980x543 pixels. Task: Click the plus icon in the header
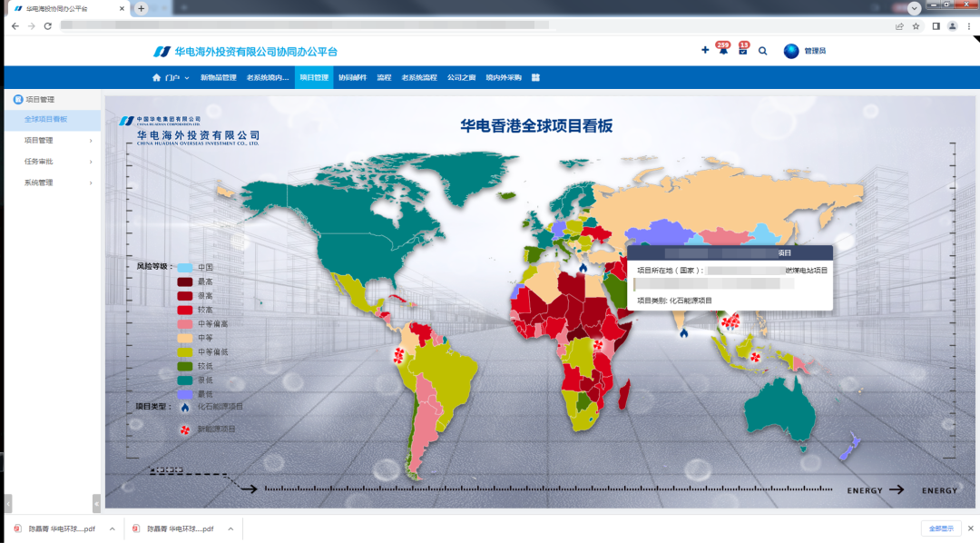tap(705, 51)
